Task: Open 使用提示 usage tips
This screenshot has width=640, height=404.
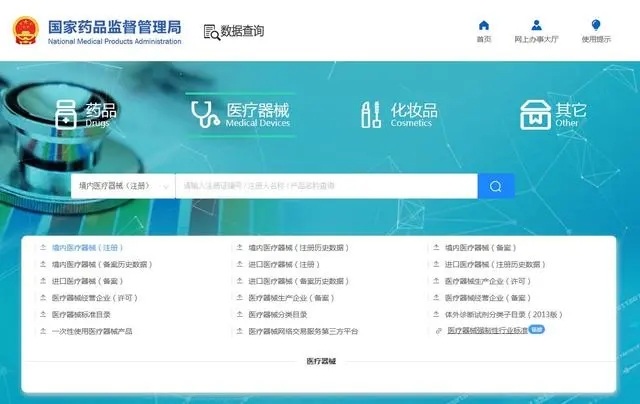Action: (596, 31)
